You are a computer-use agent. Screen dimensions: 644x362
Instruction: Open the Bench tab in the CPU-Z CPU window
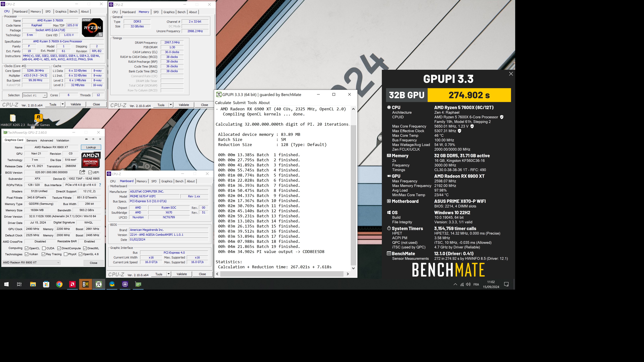click(74, 12)
